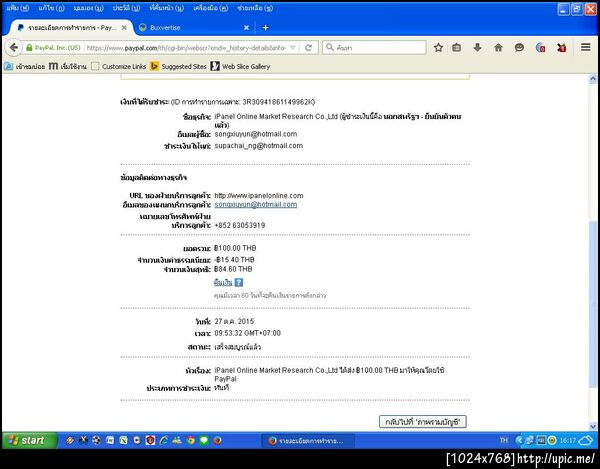The image size is (600, 469).
Task: Click the green padlock PayPal, Inc. identity badge
Action: pos(53,48)
